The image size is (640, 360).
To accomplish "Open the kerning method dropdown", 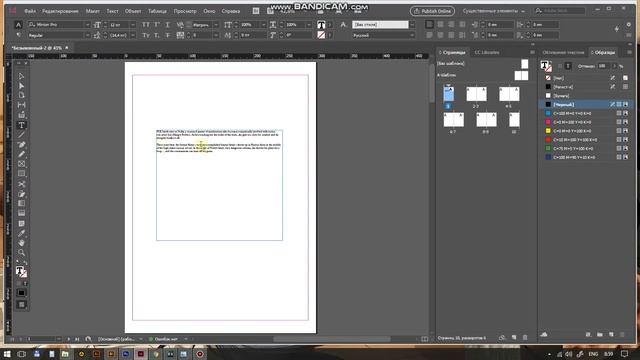I will click(x=216, y=25).
